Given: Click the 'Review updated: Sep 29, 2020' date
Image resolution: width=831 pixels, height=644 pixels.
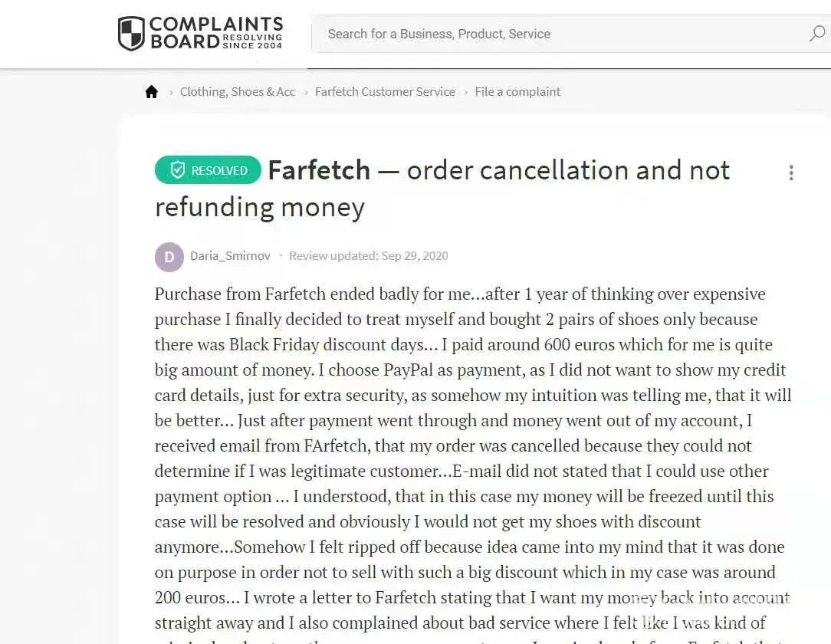Looking at the screenshot, I should pyautogui.click(x=368, y=256).
